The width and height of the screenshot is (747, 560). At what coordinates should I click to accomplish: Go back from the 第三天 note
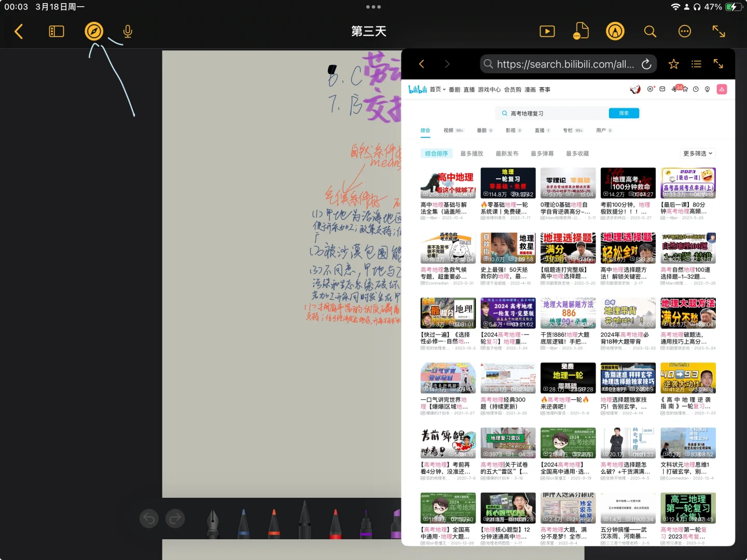click(x=19, y=32)
